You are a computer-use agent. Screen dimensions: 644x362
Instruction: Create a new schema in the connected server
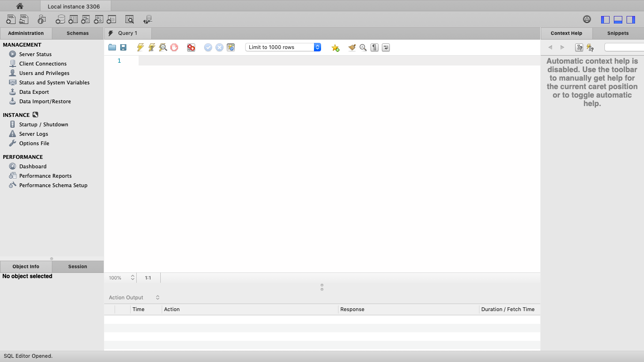[60, 19]
